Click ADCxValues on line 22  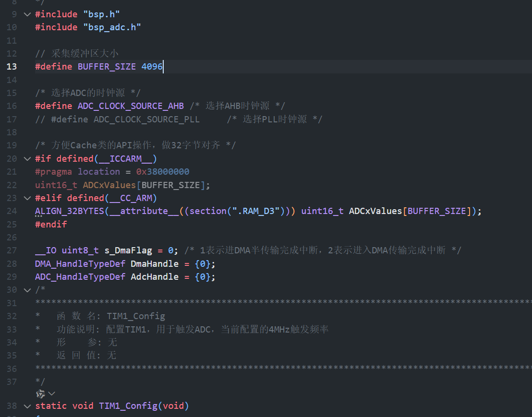pyautogui.click(x=109, y=185)
